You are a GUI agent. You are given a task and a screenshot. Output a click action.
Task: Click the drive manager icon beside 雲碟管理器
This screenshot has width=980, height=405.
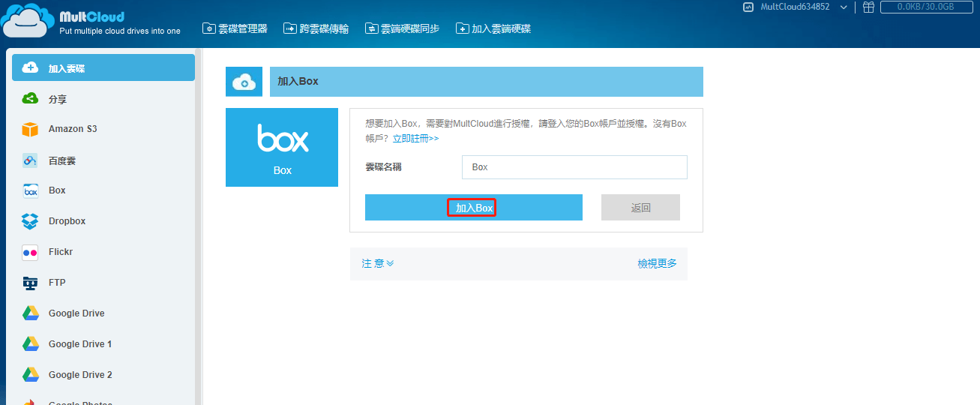pyautogui.click(x=209, y=28)
